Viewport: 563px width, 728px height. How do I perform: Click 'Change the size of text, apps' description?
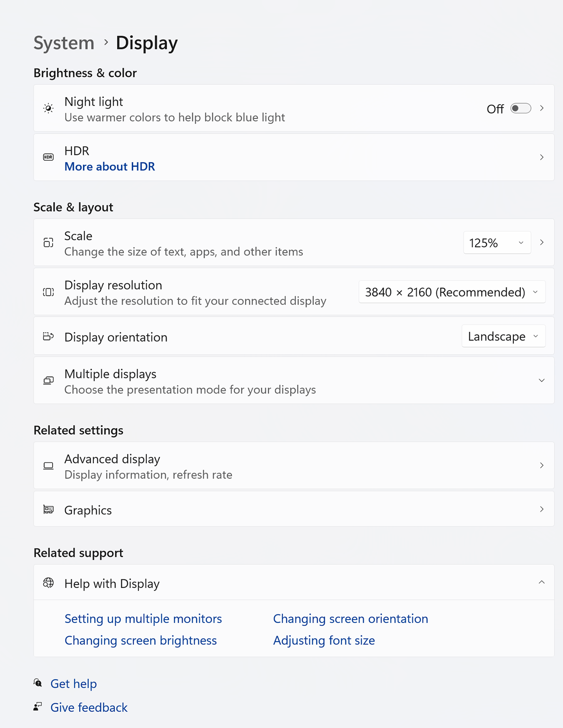[183, 252]
